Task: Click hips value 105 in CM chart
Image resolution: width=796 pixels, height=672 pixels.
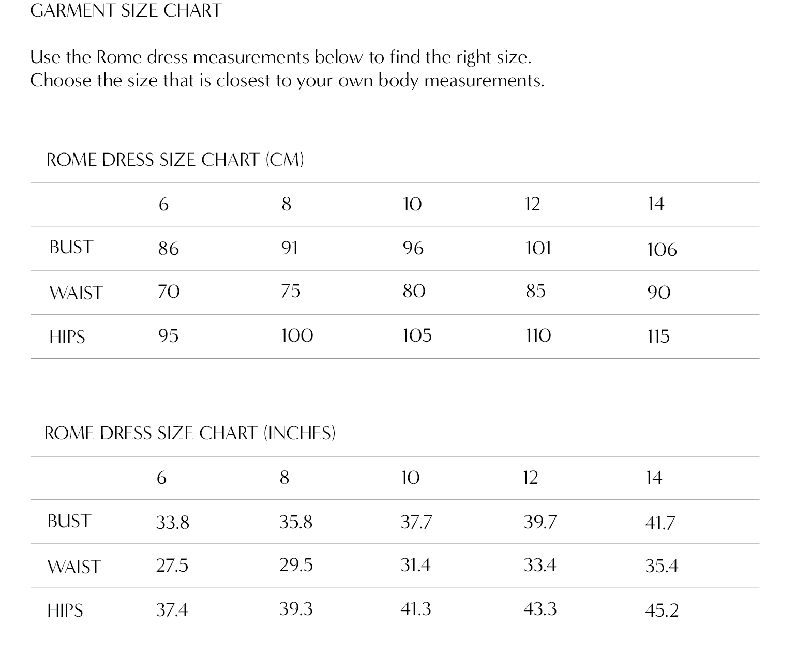Action: (x=417, y=335)
